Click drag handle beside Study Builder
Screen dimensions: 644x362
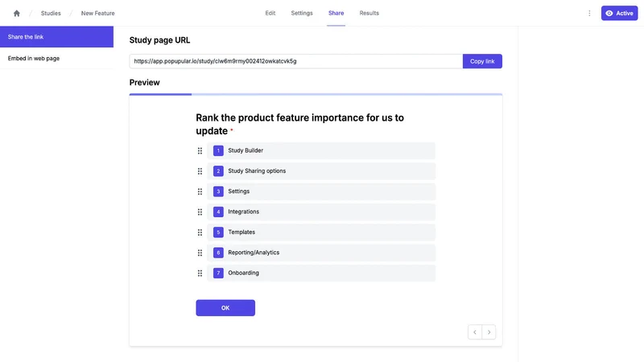click(x=200, y=150)
